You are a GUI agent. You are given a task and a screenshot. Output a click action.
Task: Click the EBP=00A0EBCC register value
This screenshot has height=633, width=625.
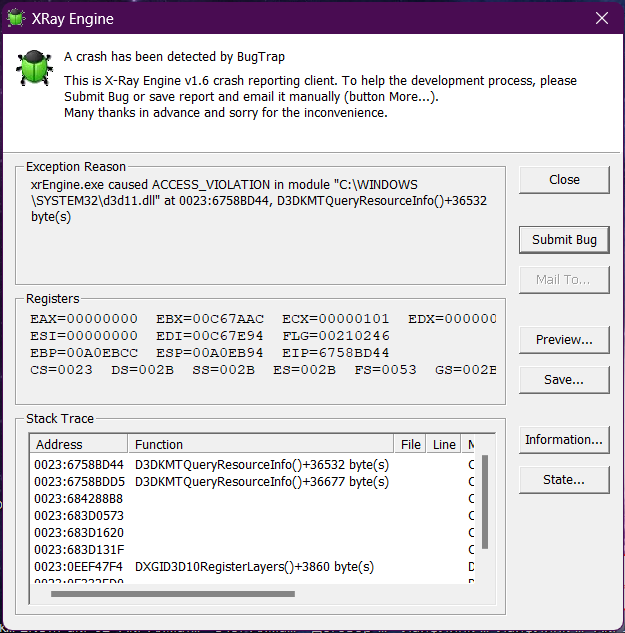click(x=84, y=353)
